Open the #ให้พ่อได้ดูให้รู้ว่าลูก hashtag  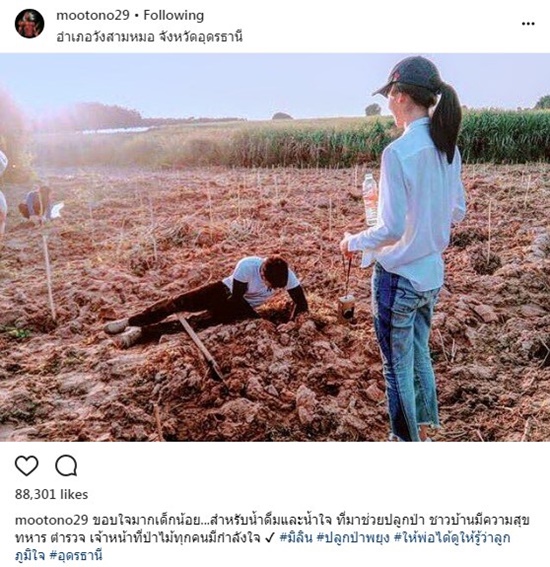[452, 538]
